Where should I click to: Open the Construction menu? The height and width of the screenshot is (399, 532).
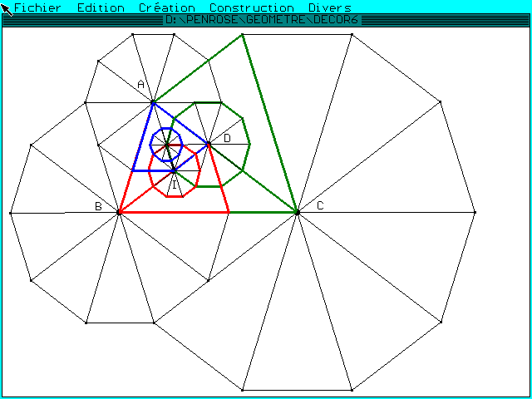251,7
